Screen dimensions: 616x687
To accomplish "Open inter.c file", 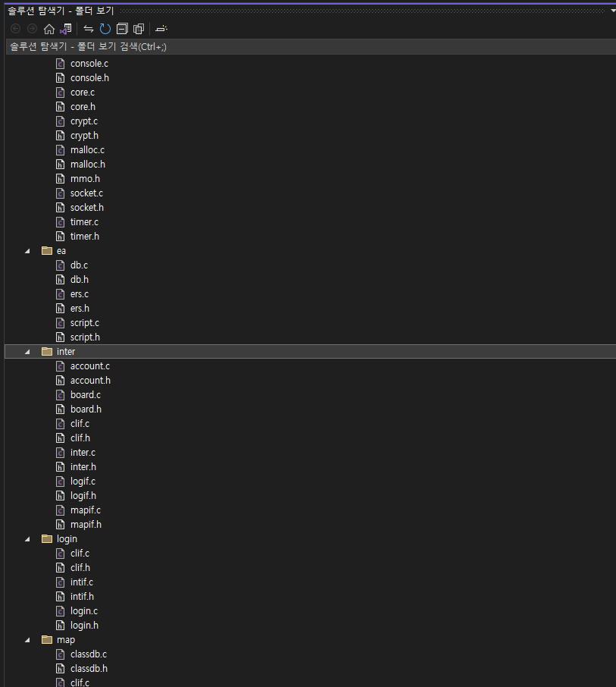I will tap(83, 453).
